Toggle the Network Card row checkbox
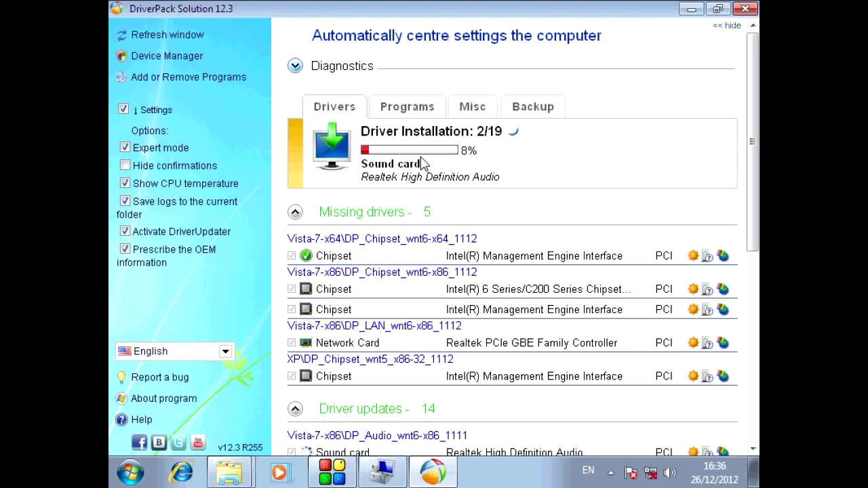 point(292,343)
